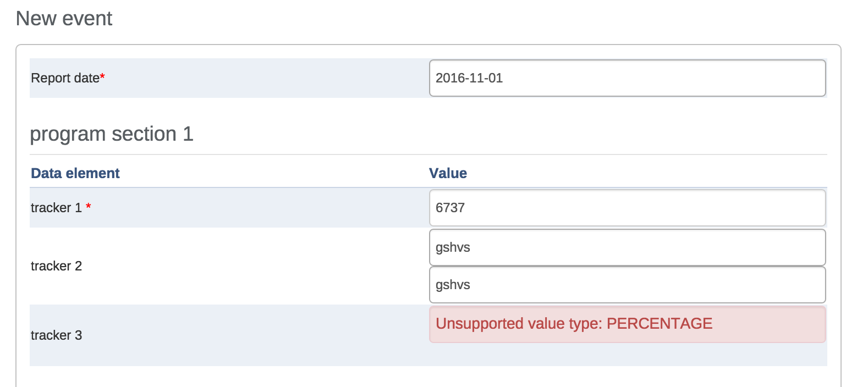The height and width of the screenshot is (387, 868).
Task: Click the New event page title
Action: tap(64, 19)
